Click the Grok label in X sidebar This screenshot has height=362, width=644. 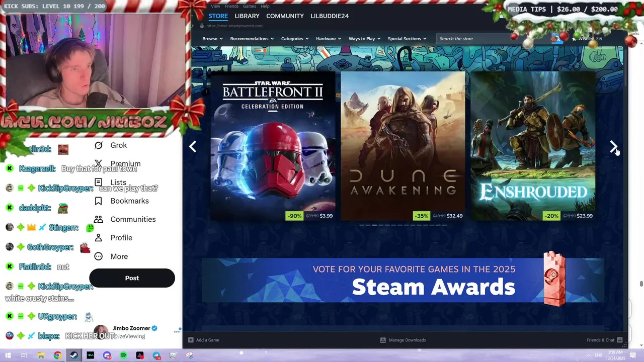pos(119,145)
